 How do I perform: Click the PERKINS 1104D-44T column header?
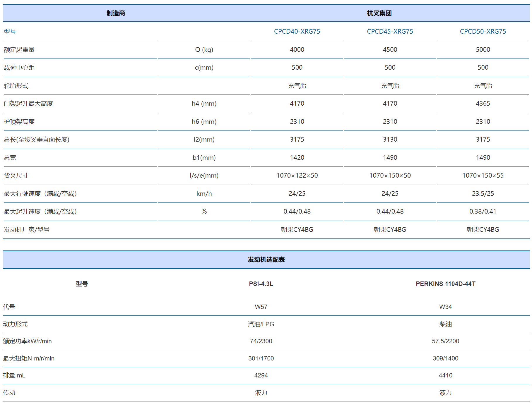(x=446, y=284)
